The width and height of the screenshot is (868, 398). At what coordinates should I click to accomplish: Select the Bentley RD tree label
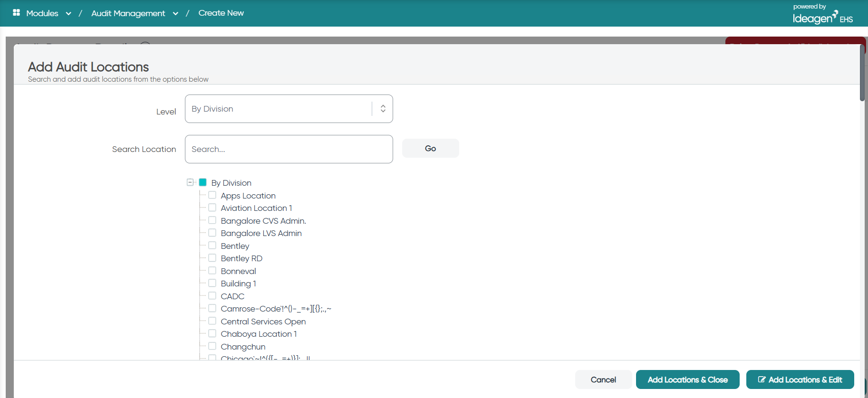pyautogui.click(x=241, y=258)
